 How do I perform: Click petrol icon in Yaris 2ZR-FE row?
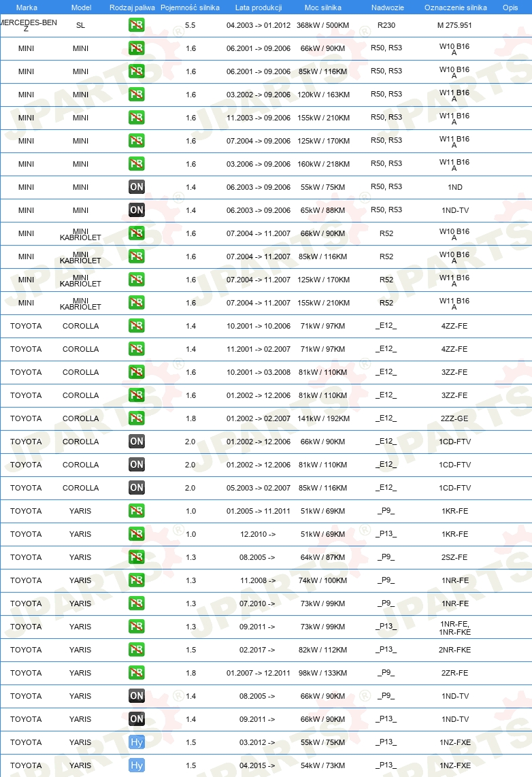pos(137,672)
